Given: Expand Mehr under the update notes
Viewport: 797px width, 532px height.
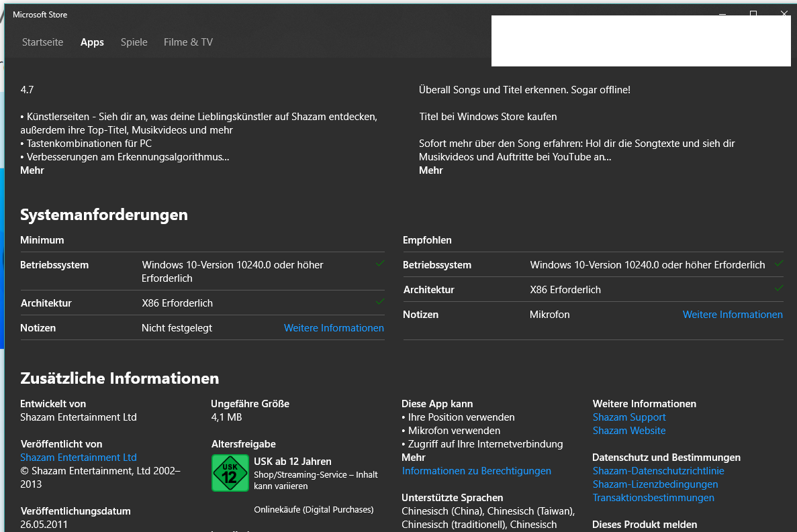Looking at the screenshot, I should pos(32,170).
